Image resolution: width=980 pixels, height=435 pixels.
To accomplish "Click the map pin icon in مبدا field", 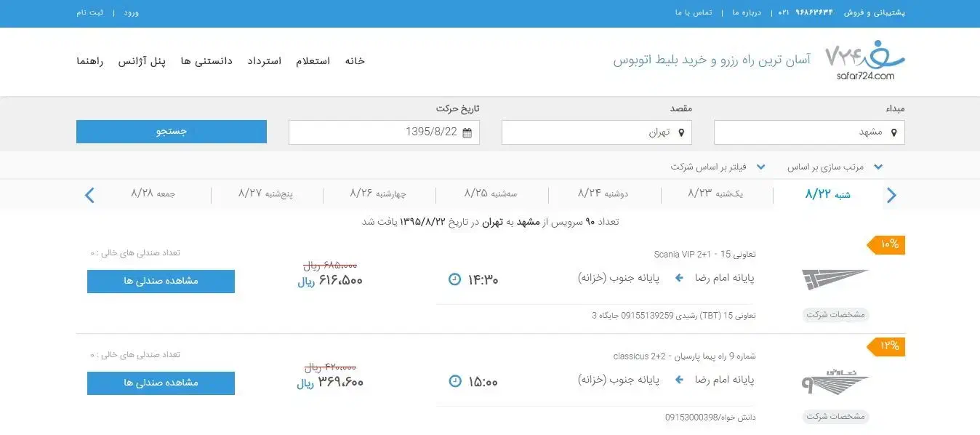I will click(893, 132).
